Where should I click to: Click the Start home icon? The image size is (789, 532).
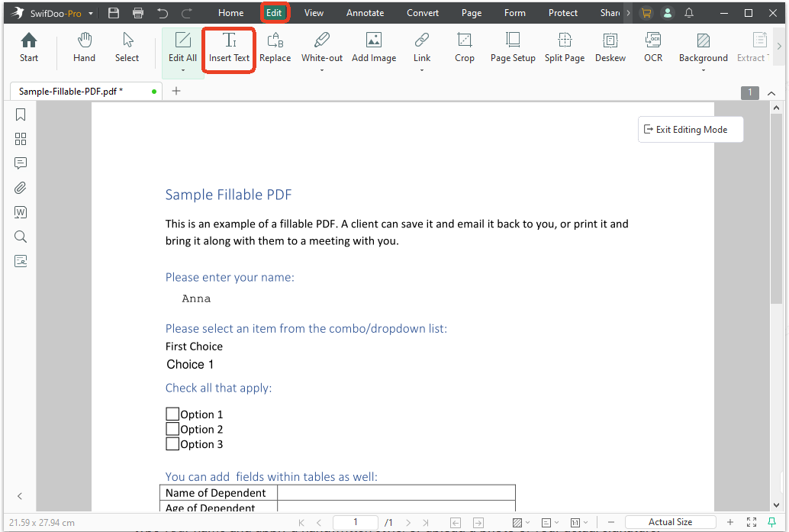pyautogui.click(x=29, y=47)
